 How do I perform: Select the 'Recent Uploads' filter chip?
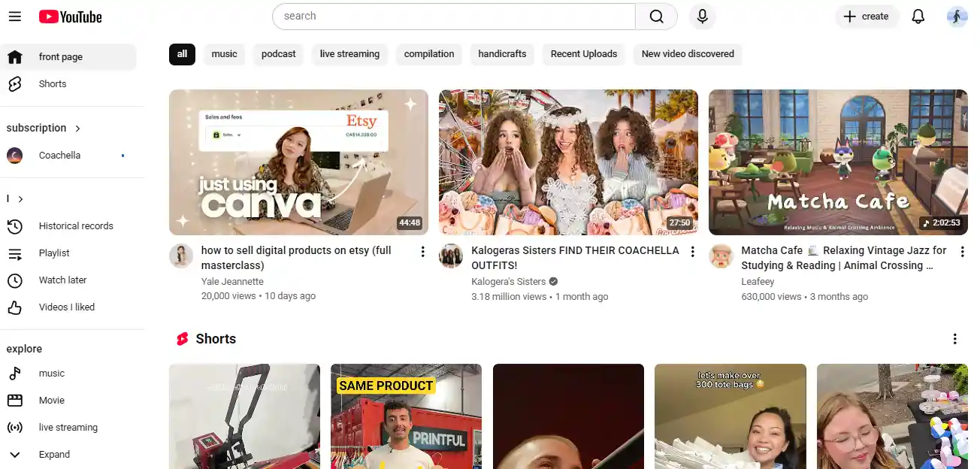coord(584,54)
